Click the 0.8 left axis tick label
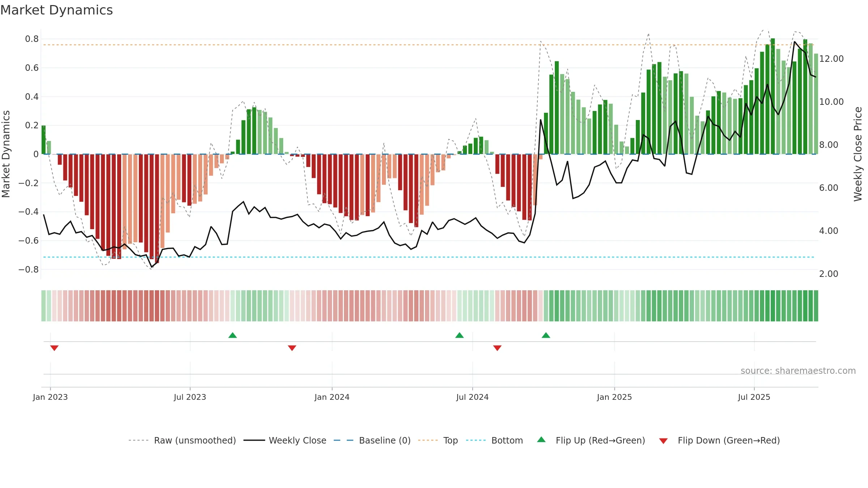This screenshot has width=868, height=488. [x=32, y=39]
